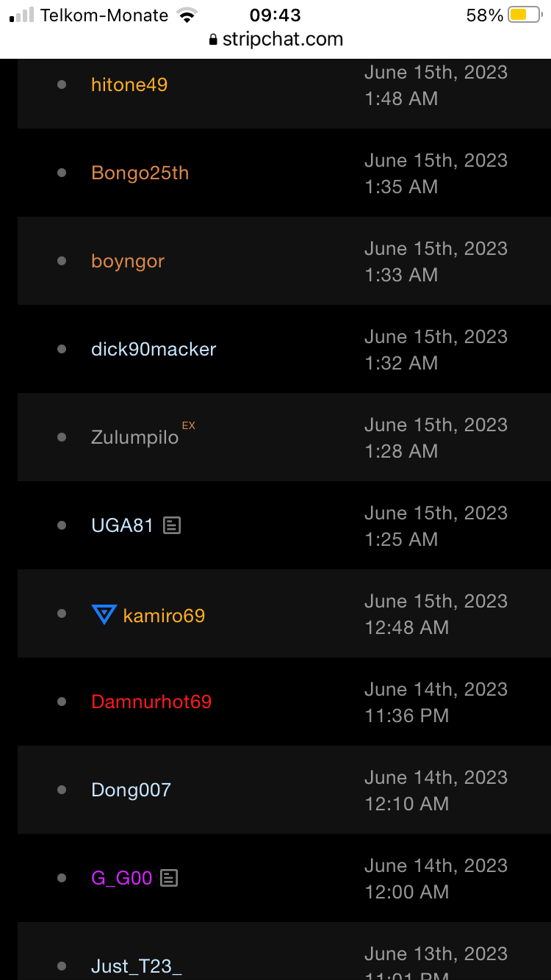Open hitone49's profile
The height and width of the screenshot is (980, 551).
[x=129, y=84]
